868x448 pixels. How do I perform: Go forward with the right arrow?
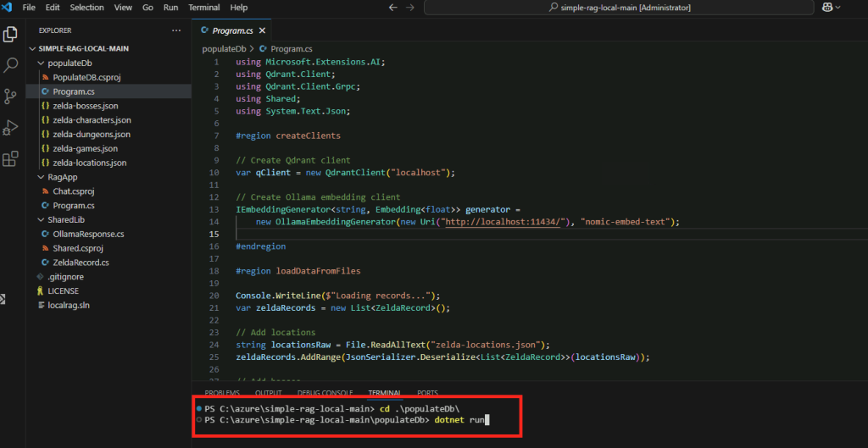coord(410,8)
